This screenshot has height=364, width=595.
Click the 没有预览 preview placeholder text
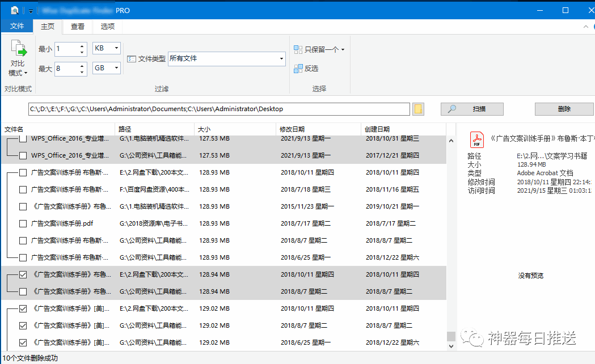[x=530, y=276]
